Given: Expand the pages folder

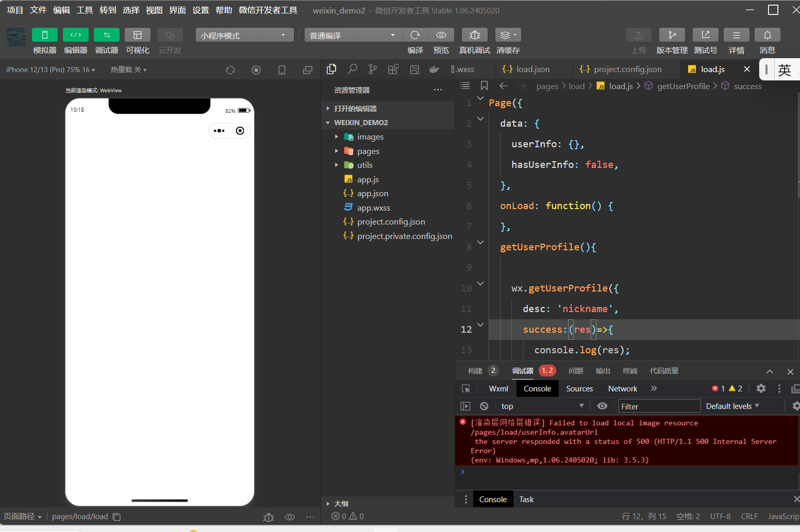Looking at the screenshot, I should pos(388,151).
